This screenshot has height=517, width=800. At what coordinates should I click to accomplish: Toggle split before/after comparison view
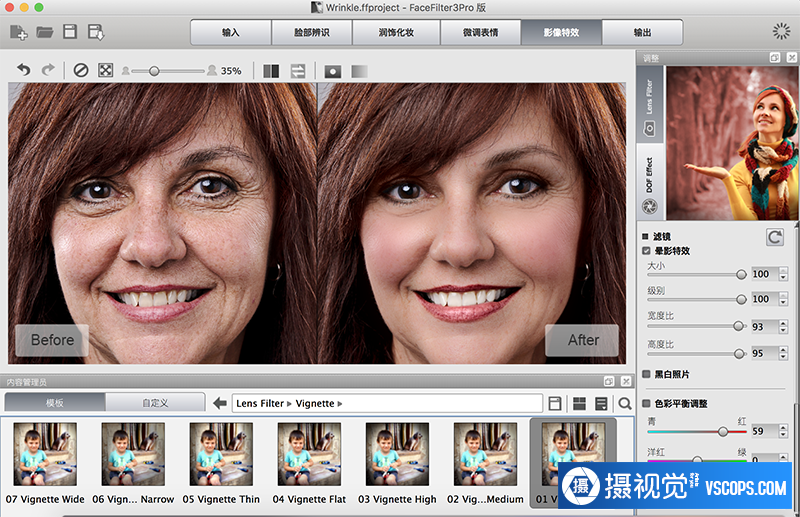click(x=271, y=71)
